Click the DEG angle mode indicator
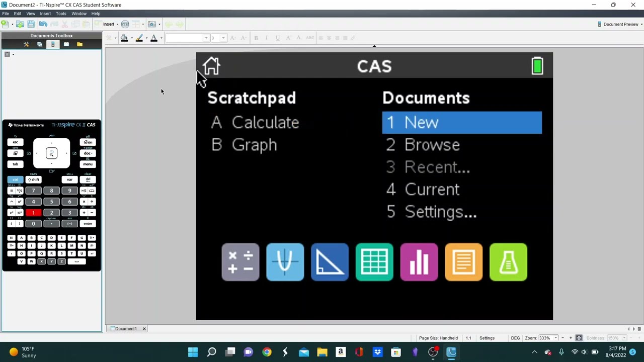644x362 pixels. coord(515,338)
